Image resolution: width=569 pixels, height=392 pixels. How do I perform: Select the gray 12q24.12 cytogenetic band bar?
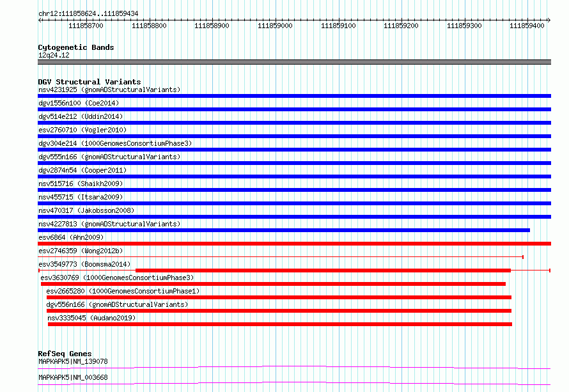(294, 62)
